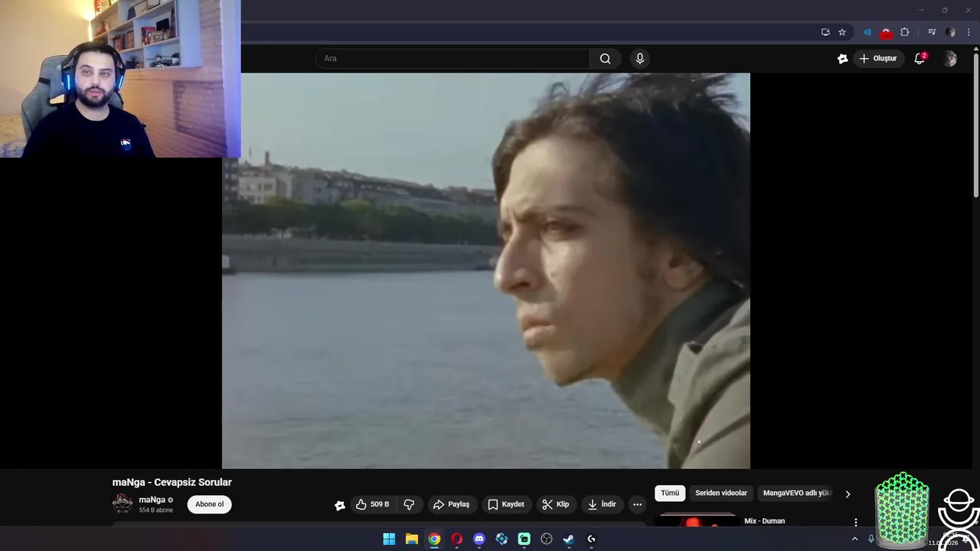The width and height of the screenshot is (980, 551).
Task: Open maNga channel avatar
Action: [122, 504]
